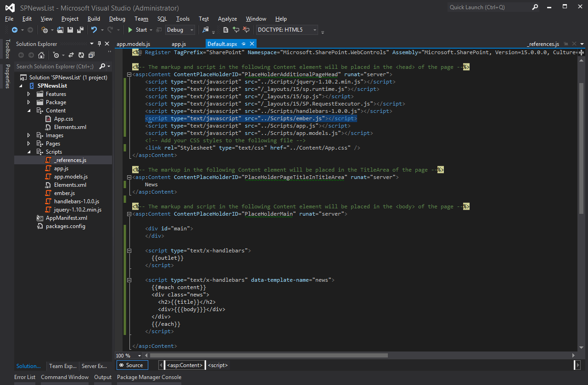
Task: Expand the Package folder node
Action: pos(29,102)
